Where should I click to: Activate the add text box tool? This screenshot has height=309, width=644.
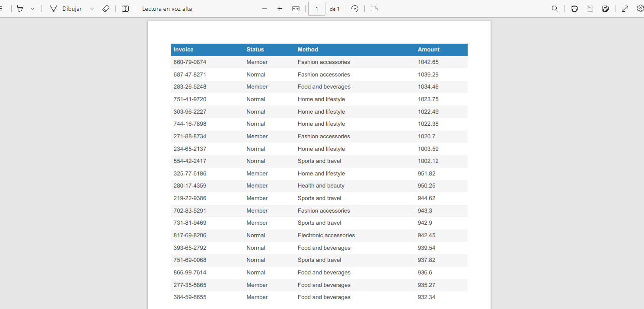pos(125,9)
